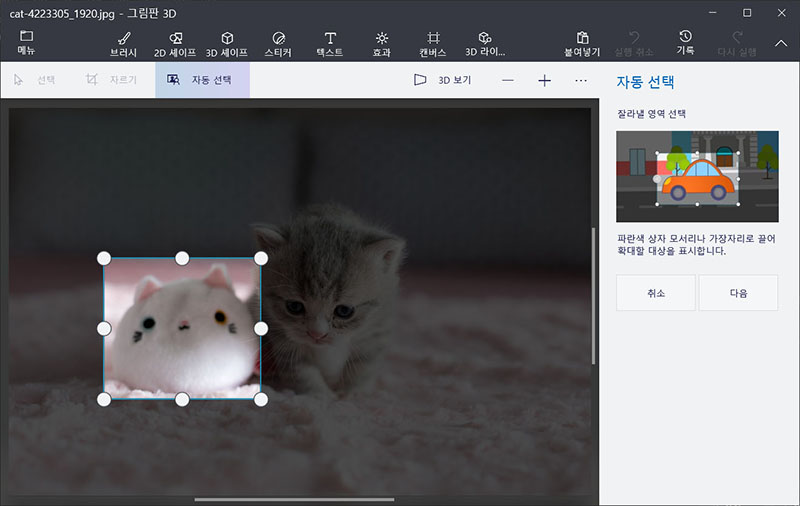Open the 기록 history panel
The image size is (800, 506).
coord(685,43)
